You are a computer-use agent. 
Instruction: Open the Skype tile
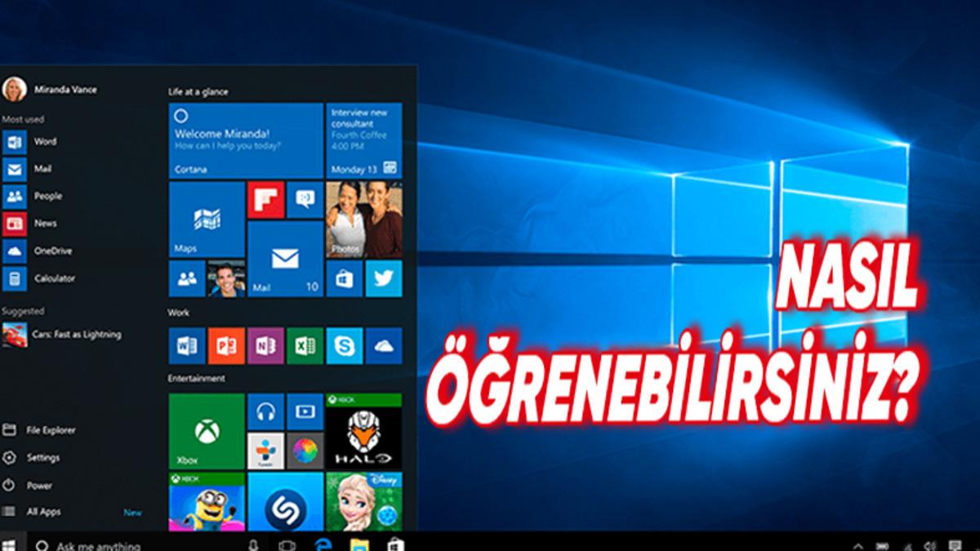345,345
